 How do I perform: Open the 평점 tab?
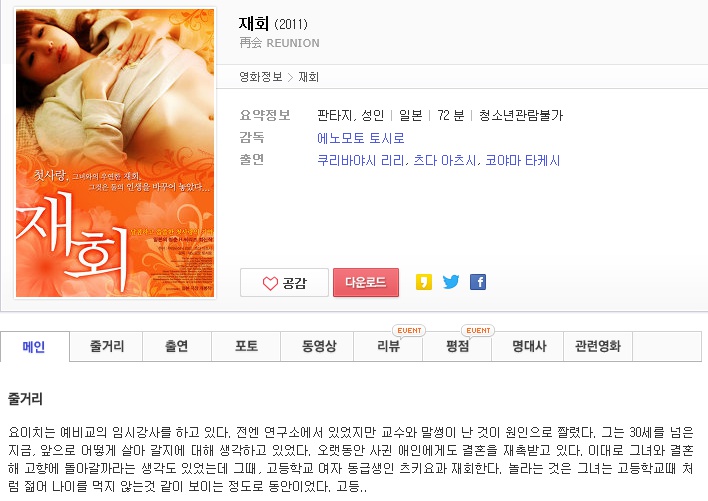tap(457, 347)
